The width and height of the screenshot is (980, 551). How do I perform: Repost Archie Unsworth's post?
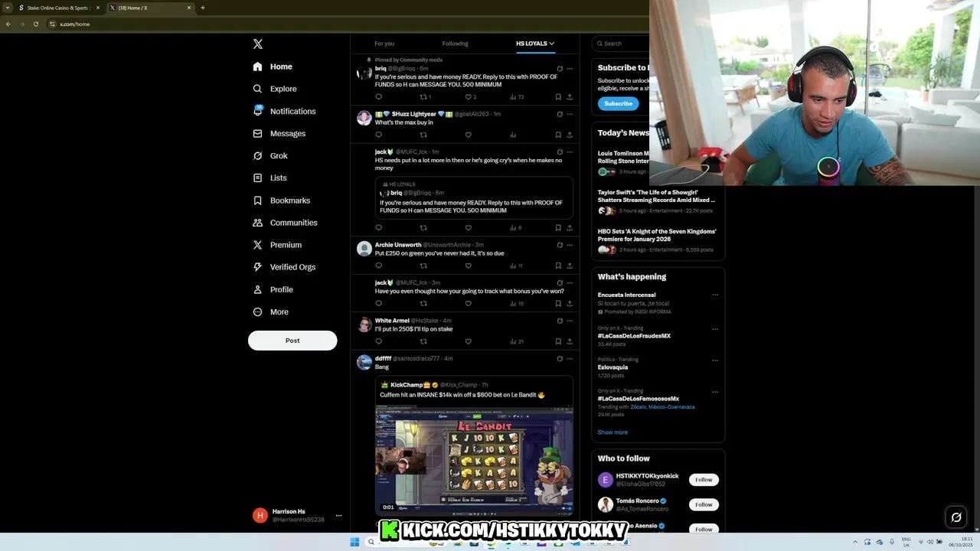coord(423,266)
